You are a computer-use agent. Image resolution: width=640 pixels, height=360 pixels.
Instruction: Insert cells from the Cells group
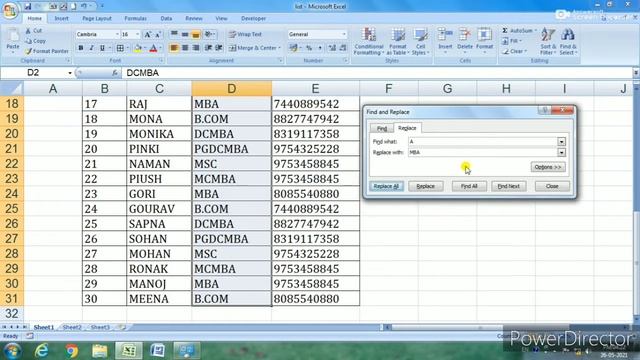click(445, 40)
